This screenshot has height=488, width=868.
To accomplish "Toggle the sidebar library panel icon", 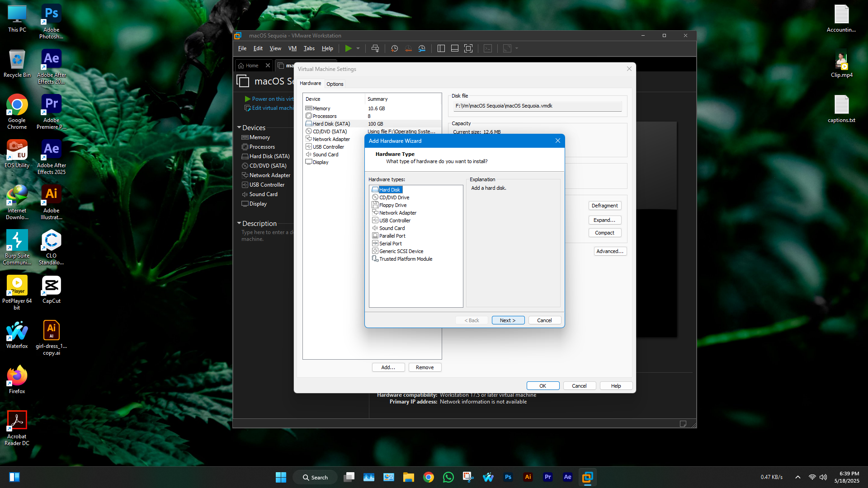I will point(441,48).
